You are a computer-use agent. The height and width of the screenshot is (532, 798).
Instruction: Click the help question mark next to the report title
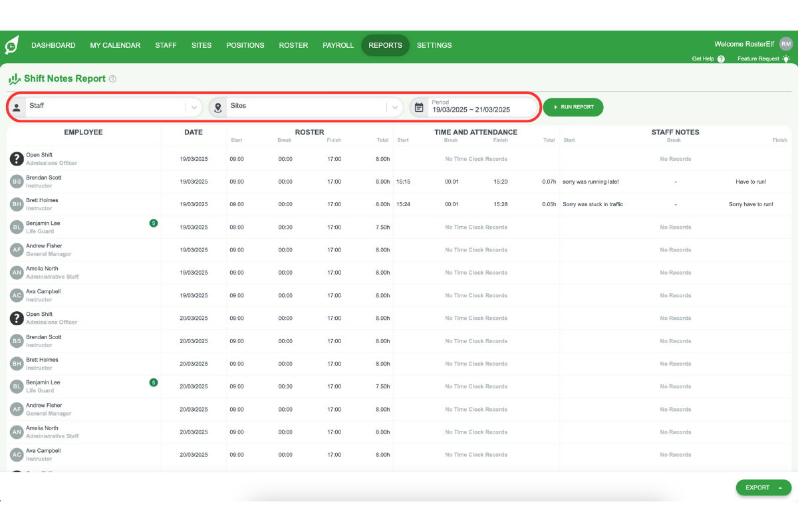(x=113, y=78)
